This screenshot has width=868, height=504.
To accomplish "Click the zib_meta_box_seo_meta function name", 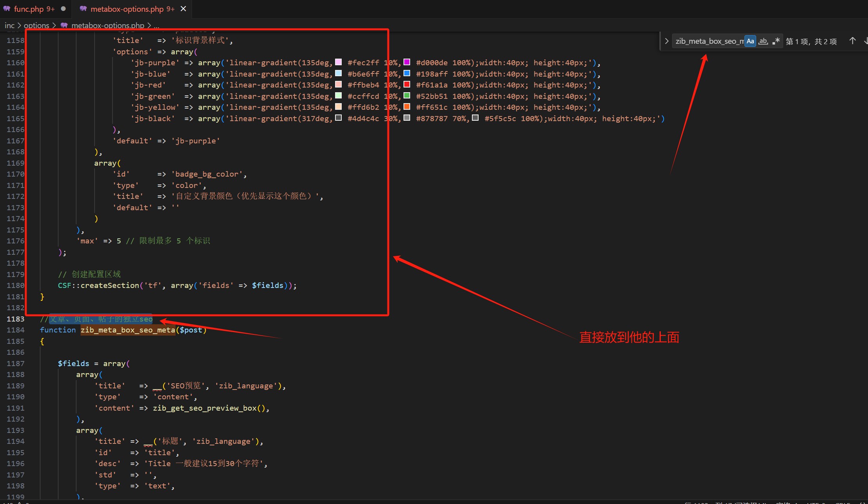I will pyautogui.click(x=128, y=330).
